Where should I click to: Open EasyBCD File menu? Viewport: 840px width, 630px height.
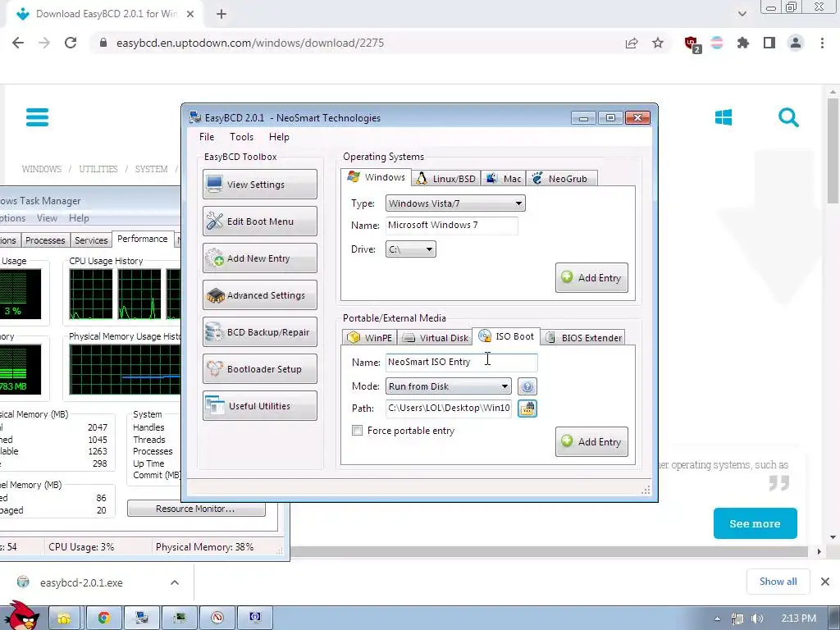206,137
